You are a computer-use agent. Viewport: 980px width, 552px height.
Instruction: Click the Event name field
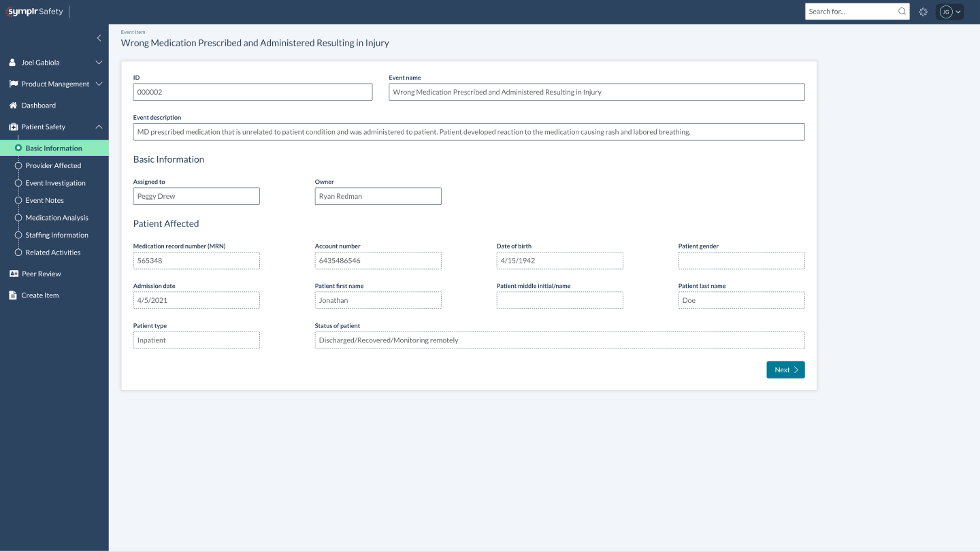tap(597, 92)
